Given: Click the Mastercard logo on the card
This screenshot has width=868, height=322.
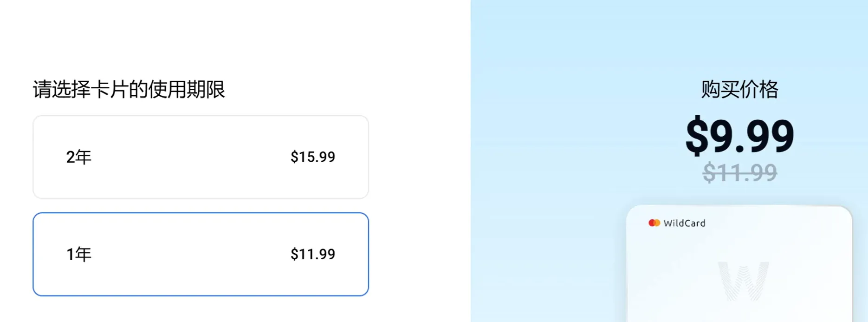Looking at the screenshot, I should pyautogui.click(x=654, y=223).
